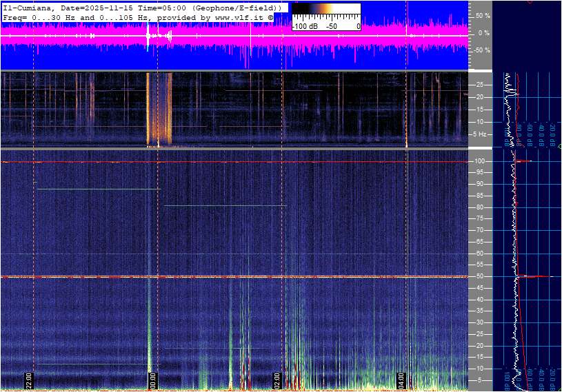562x392 pixels.
Task: Click the 100 Hz frequency axis label
Action: (479, 161)
